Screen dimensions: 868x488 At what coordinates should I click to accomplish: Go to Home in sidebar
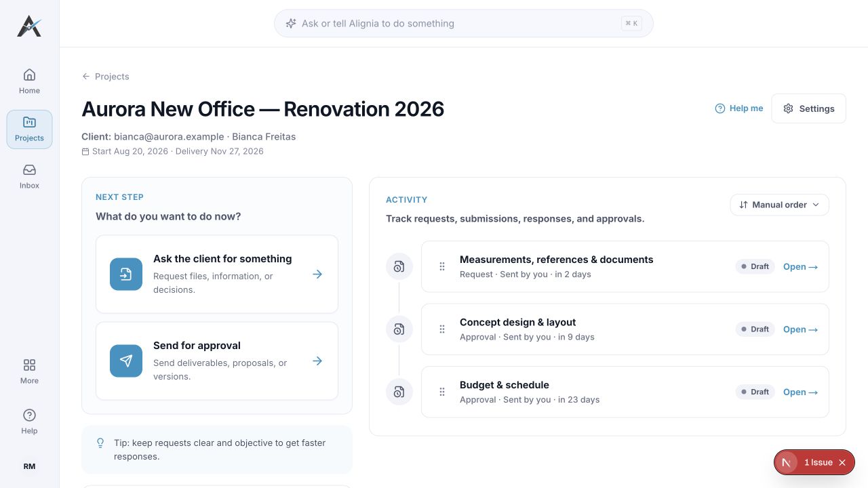(x=29, y=81)
